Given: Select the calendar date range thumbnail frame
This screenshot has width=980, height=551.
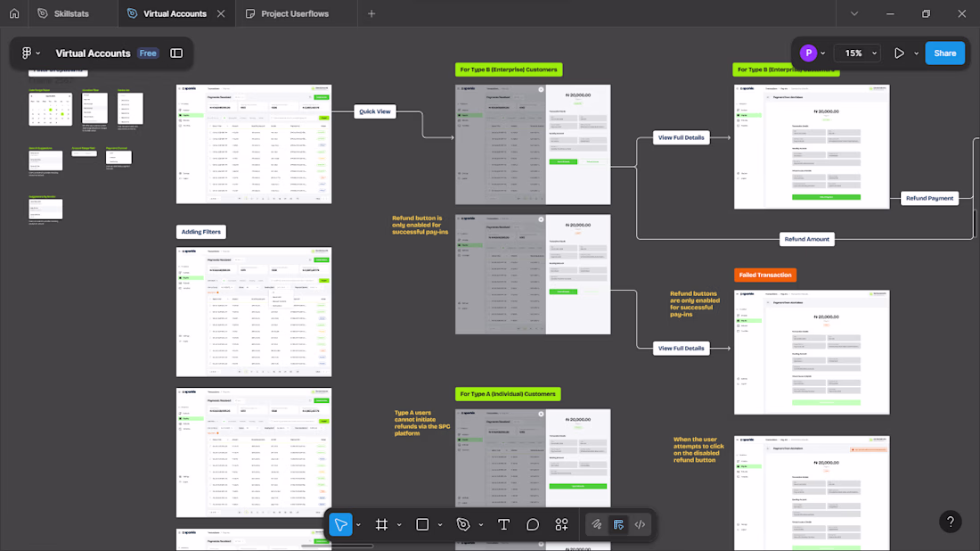Looking at the screenshot, I should point(50,109).
